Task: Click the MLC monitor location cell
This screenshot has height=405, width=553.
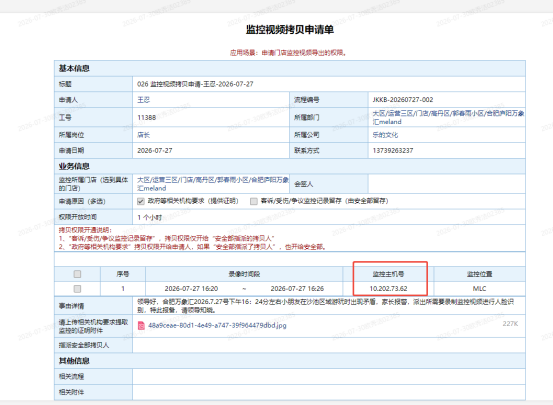Action: click(479, 289)
